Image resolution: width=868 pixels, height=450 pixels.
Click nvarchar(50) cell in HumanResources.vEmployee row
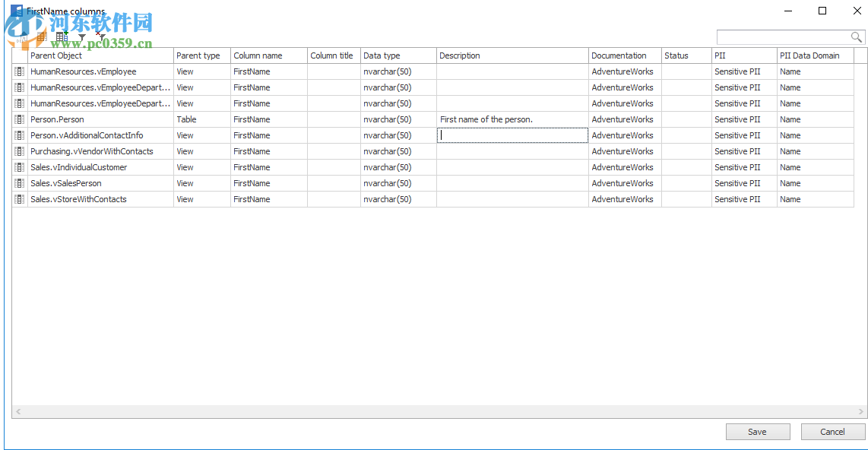point(398,71)
